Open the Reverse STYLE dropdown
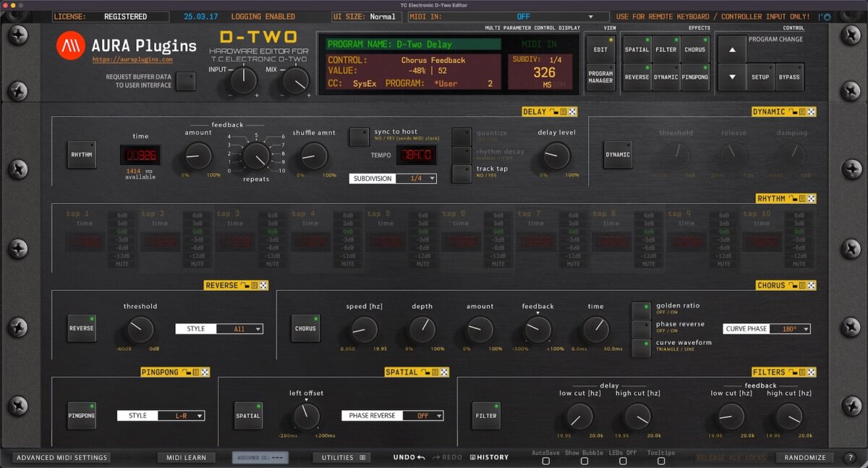 point(219,329)
